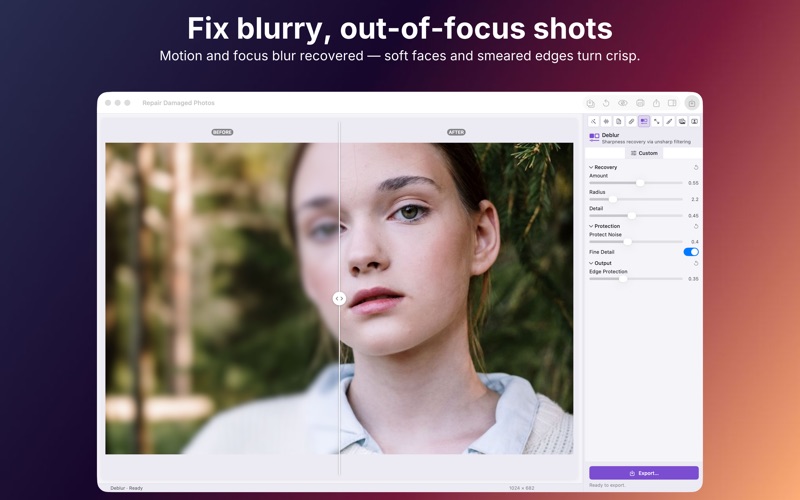The image size is (800, 500).
Task: Click the blurred before-side of the photo
Action: [222, 298]
